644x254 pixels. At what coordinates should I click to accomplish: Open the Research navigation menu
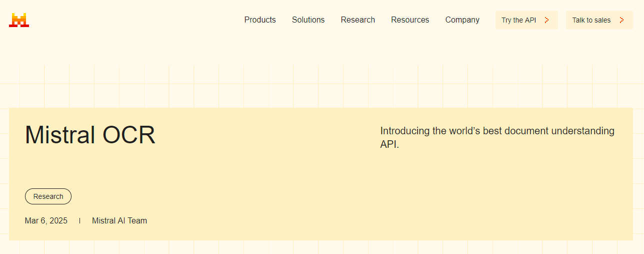pos(358,20)
